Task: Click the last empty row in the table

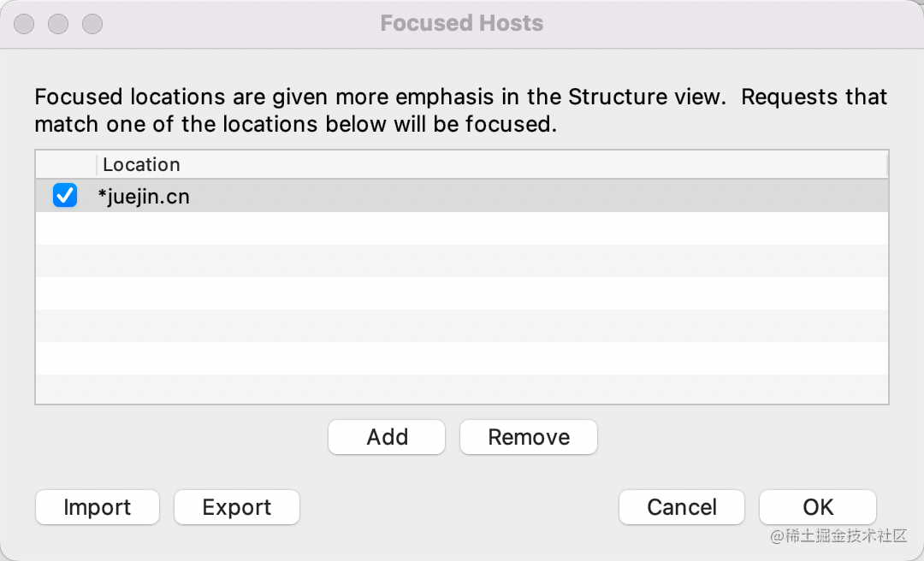Action: (461, 389)
